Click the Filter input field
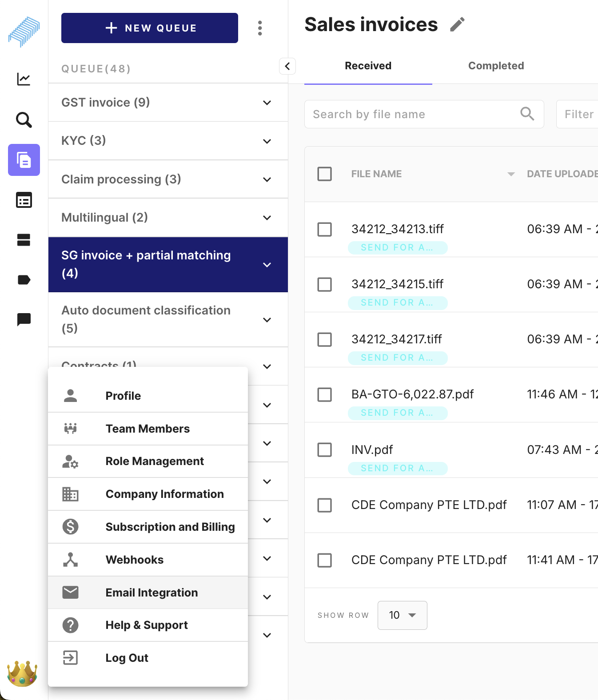Image resolution: width=598 pixels, height=700 pixels. (x=578, y=114)
